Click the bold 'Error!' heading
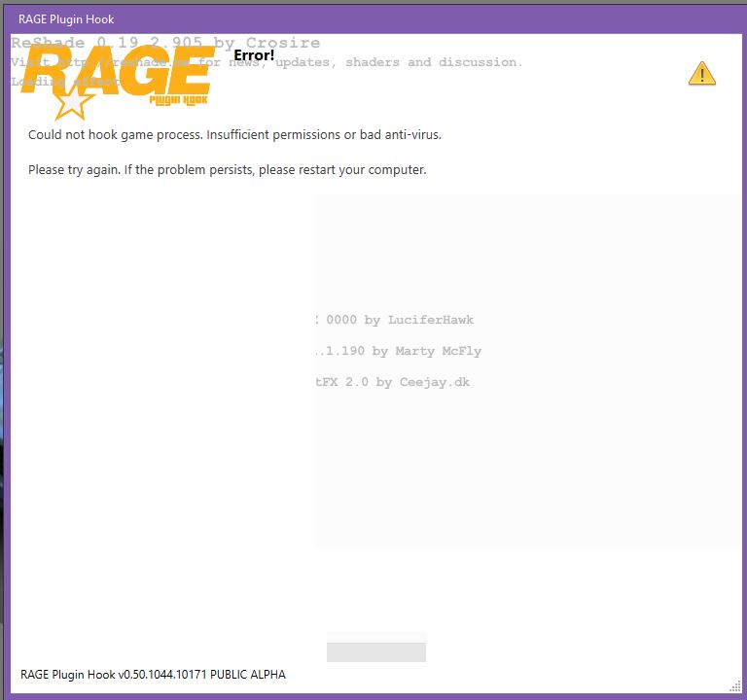747x700 pixels. [x=254, y=55]
